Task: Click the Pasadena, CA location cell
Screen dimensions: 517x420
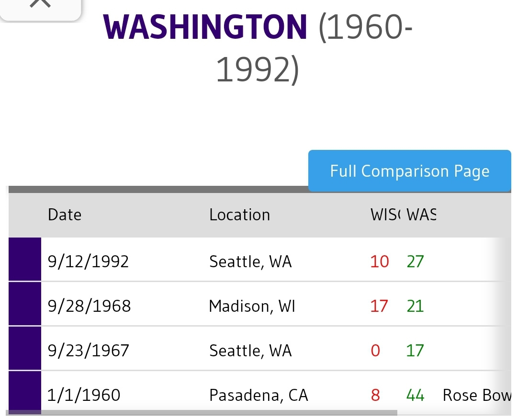Action: point(258,395)
